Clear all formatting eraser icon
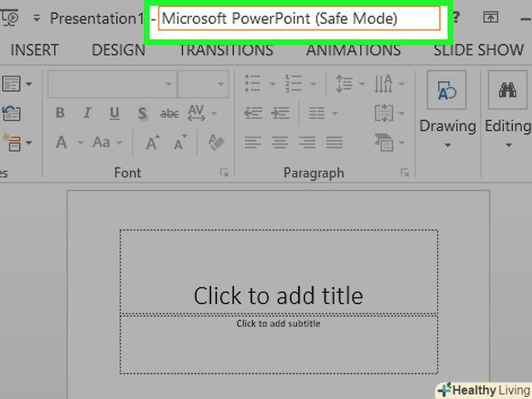Image resolution: width=532 pixels, height=399 pixels. [x=216, y=142]
